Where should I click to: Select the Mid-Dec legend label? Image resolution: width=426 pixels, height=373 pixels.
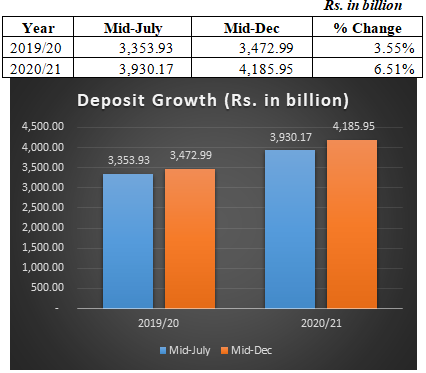point(251,350)
